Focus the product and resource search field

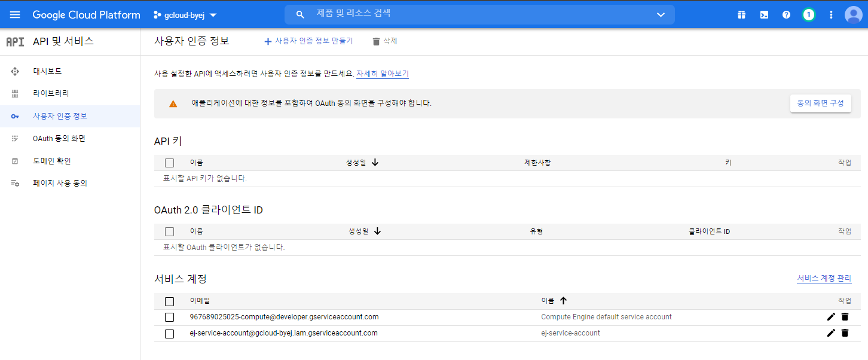coord(479,14)
